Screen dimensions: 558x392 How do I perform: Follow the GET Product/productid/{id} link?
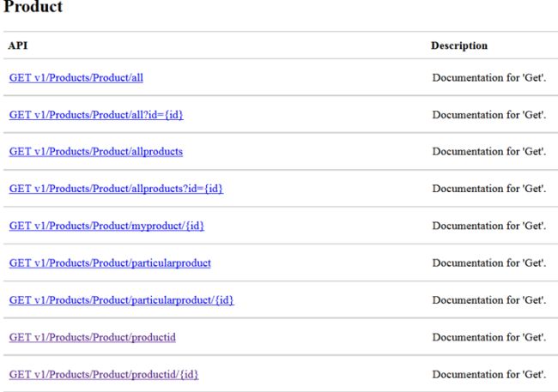coord(104,375)
